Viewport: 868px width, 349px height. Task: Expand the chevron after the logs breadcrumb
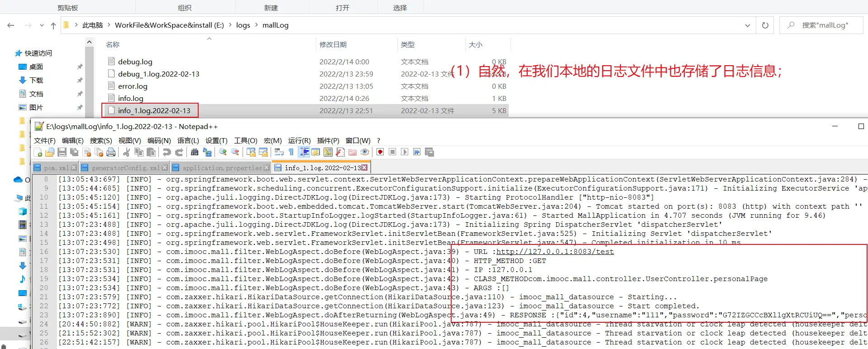256,25
